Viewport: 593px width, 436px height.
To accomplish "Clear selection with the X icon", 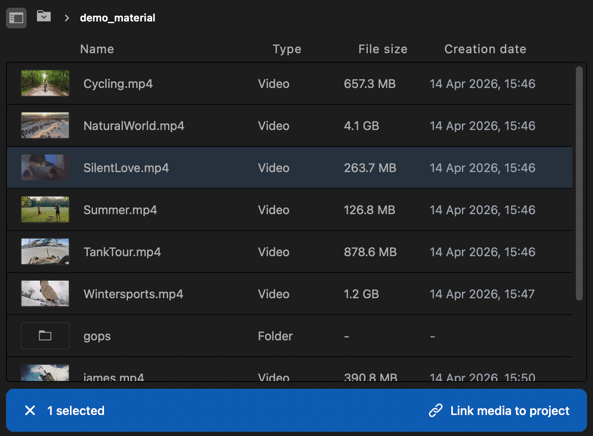I will click(x=30, y=410).
